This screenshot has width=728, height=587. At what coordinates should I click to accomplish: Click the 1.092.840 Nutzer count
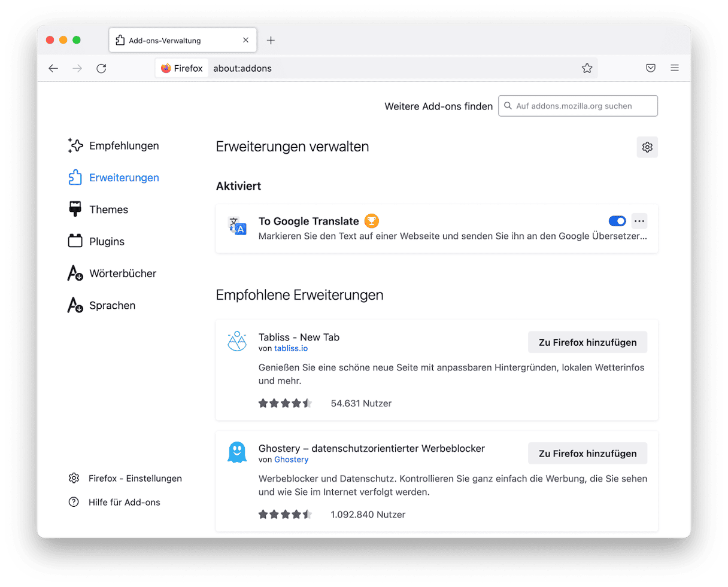pos(368,515)
